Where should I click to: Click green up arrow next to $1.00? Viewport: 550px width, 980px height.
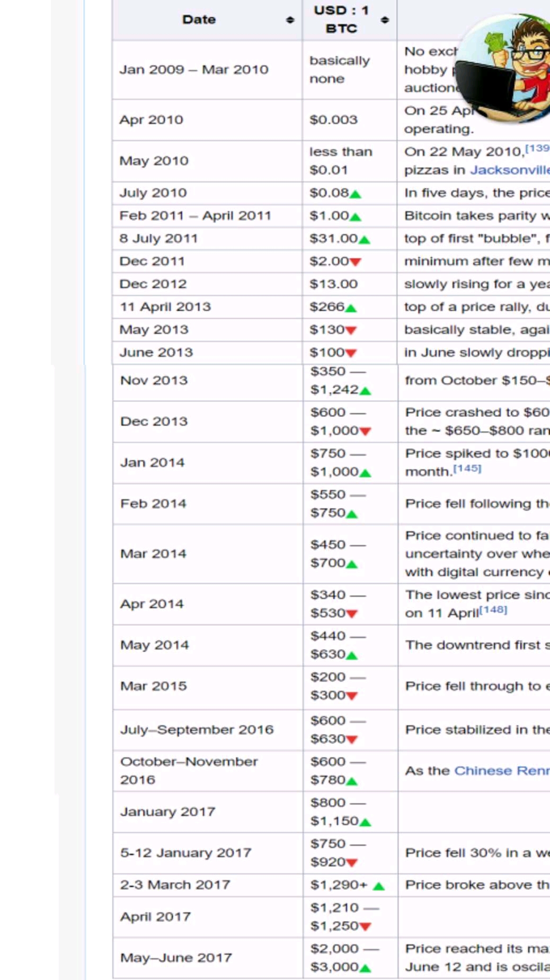[356, 217]
